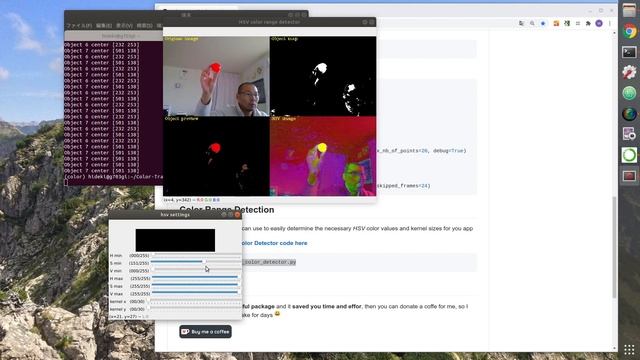Open the Terminal icon in the dock
Image resolution: width=640 pixels, height=360 pixels.
click(629, 52)
